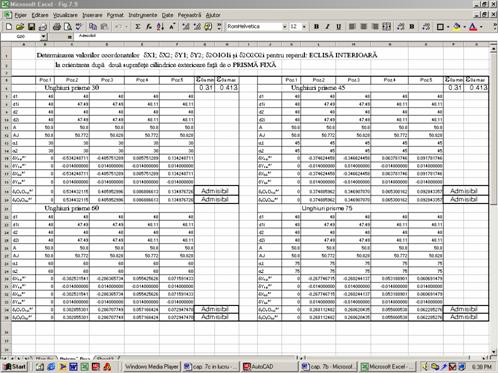Create a new workbook with the blank page icon
The height and width of the screenshot is (373, 498).
click(9, 27)
